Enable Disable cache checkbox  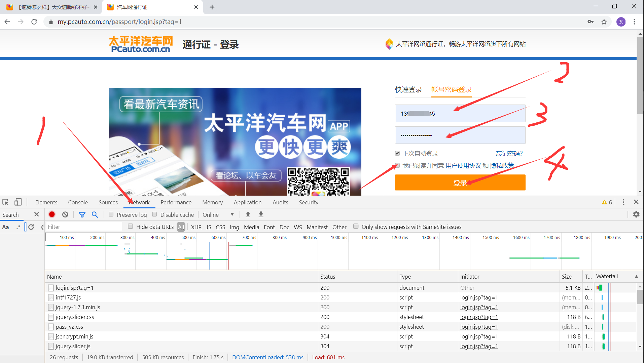pyautogui.click(x=154, y=214)
